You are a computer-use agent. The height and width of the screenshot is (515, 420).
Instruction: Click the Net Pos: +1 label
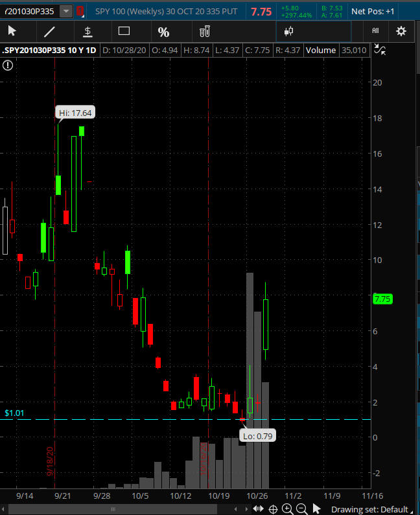click(373, 12)
